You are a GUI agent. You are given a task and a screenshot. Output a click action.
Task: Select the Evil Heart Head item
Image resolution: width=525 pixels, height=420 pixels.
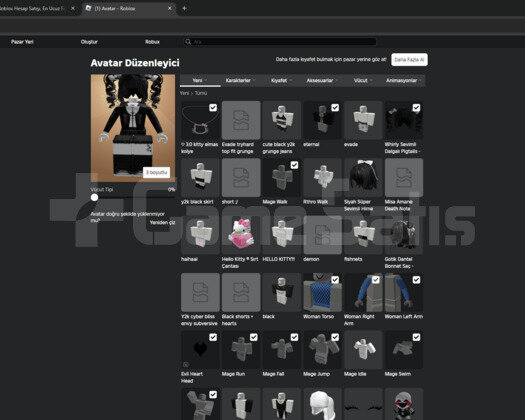[x=200, y=350]
